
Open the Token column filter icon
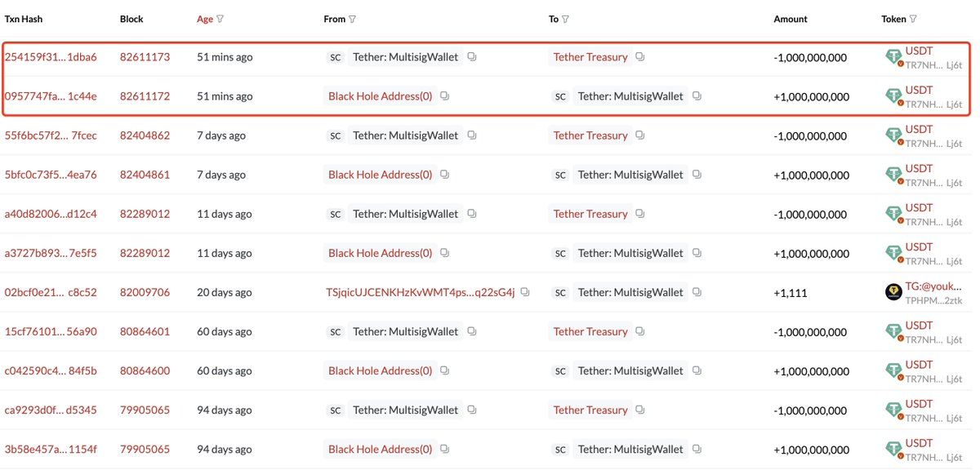(x=912, y=19)
